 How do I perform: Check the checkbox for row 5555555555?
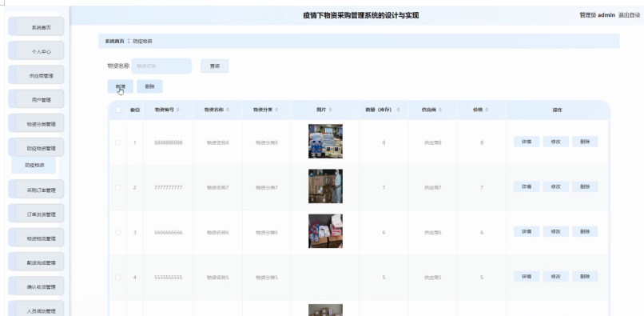click(x=118, y=278)
